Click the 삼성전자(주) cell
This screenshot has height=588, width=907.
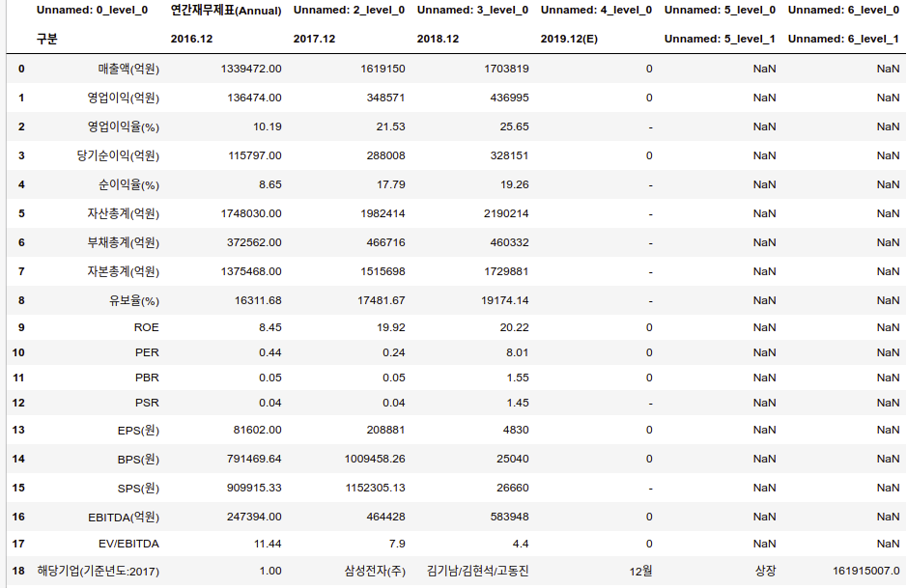click(x=375, y=572)
